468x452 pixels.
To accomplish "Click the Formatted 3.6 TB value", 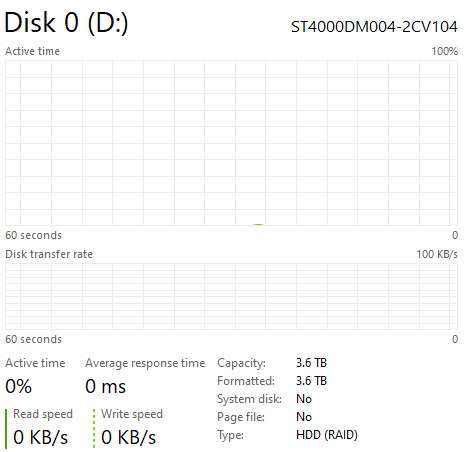I will pos(311,381).
